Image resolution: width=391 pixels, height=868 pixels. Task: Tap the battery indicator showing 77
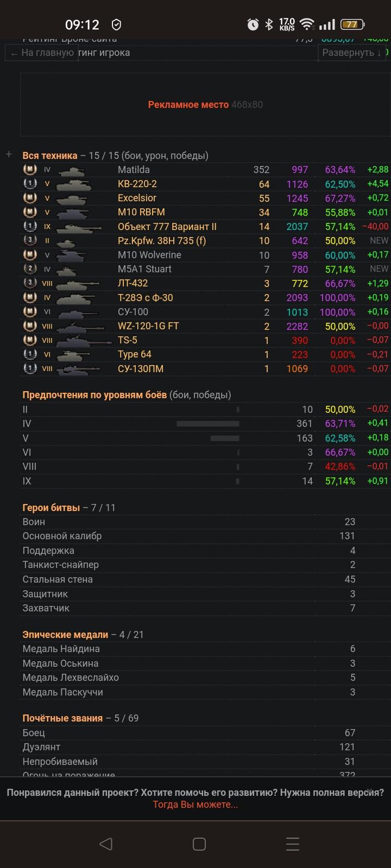(352, 24)
